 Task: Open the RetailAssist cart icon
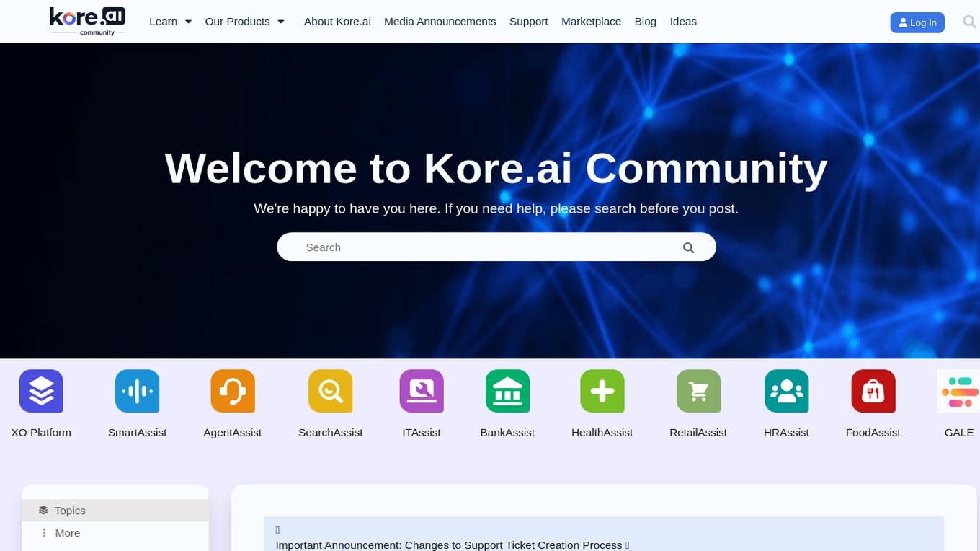coord(698,391)
